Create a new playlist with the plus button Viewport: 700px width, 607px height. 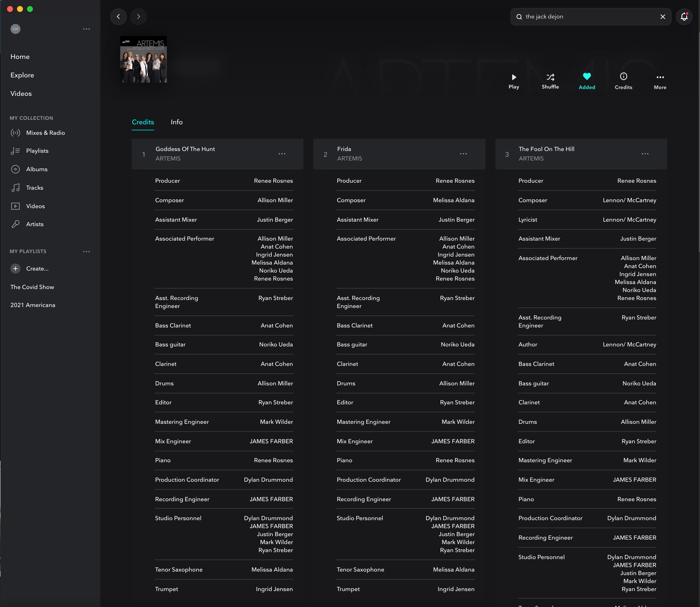pyautogui.click(x=15, y=269)
